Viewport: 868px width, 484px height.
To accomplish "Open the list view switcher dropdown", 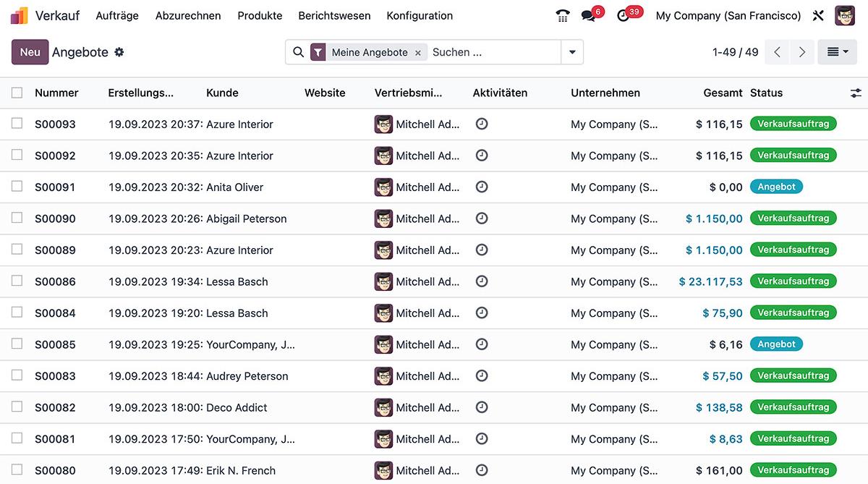I will (837, 52).
